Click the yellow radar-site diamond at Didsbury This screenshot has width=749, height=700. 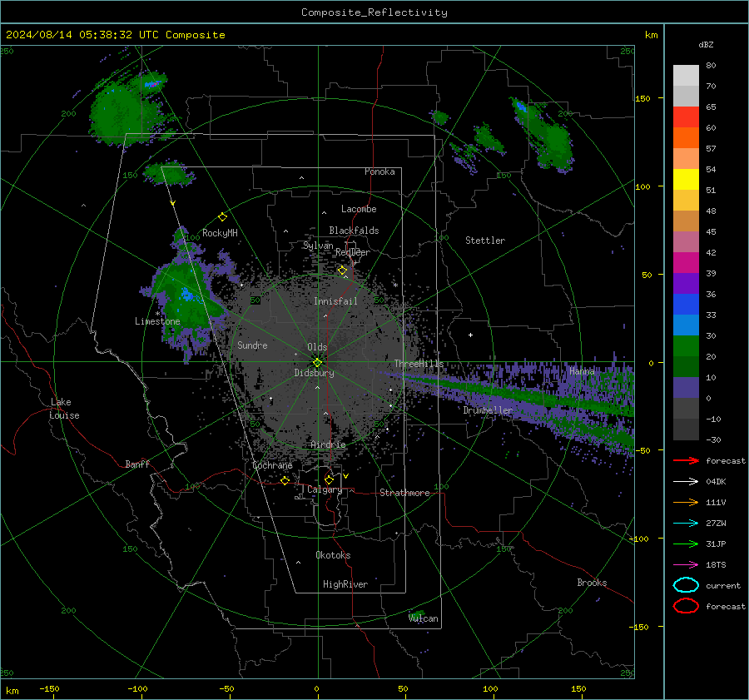[318, 362]
